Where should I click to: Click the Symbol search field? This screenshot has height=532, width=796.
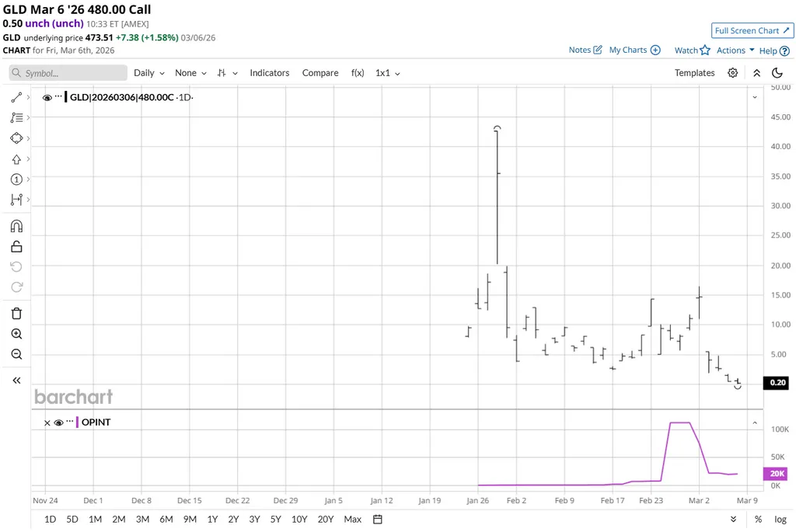pyautogui.click(x=68, y=73)
